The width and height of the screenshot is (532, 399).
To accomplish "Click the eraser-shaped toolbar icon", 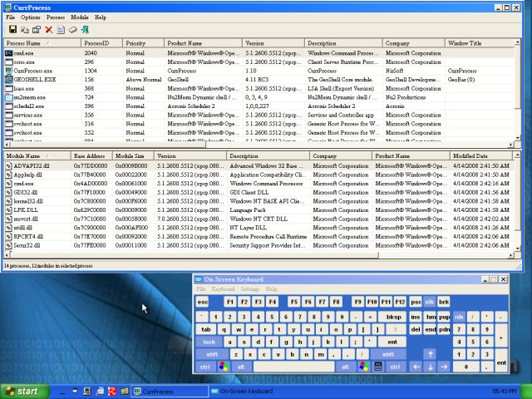I will [x=72, y=30].
